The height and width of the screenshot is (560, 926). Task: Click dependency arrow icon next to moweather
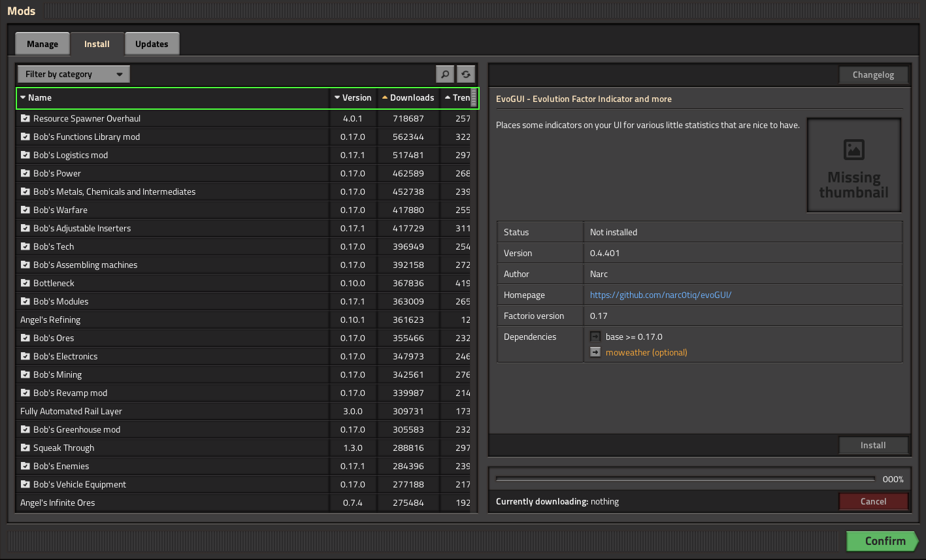pyautogui.click(x=595, y=352)
